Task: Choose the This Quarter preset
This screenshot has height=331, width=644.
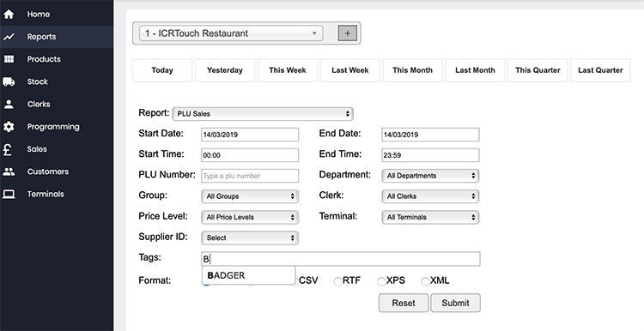Action: (x=538, y=70)
